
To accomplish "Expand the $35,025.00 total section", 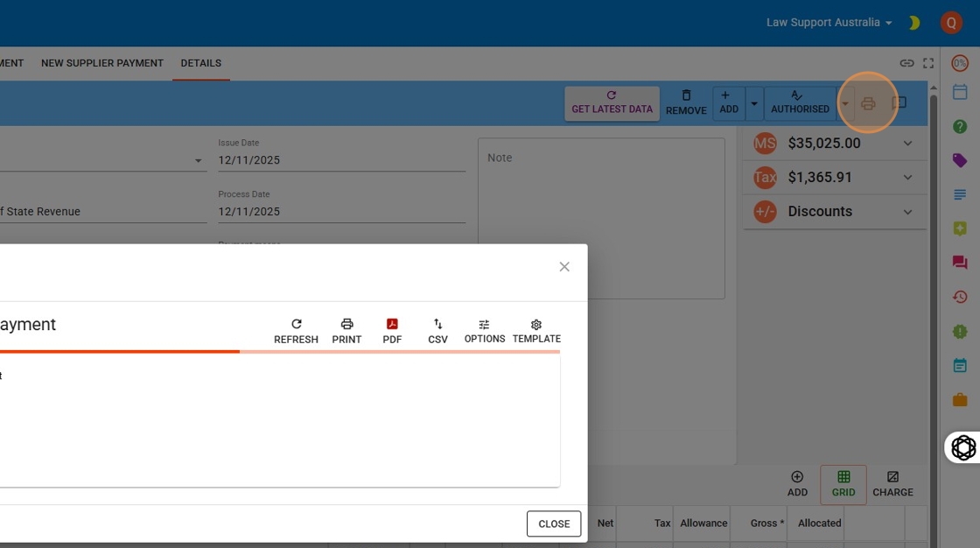I will (907, 144).
